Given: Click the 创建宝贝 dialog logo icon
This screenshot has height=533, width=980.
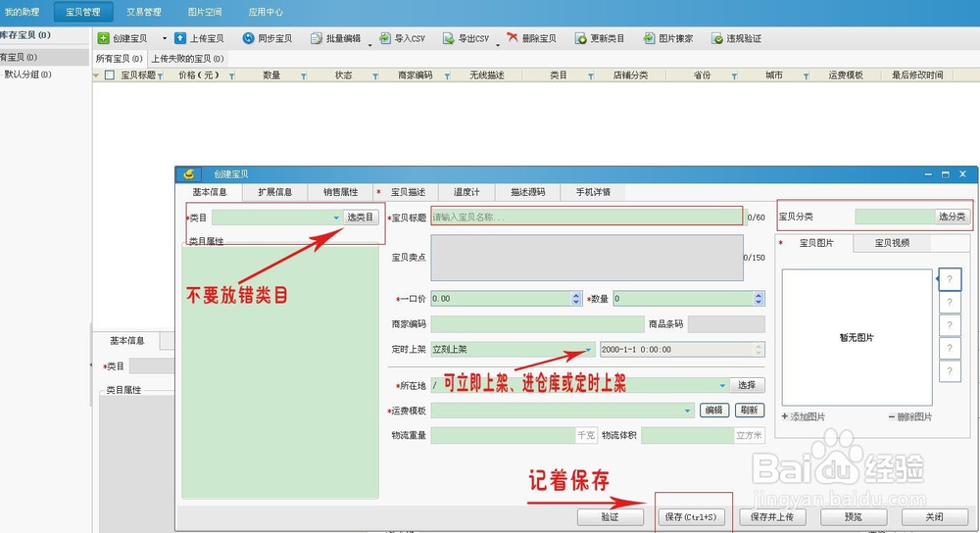Looking at the screenshot, I should click(x=189, y=174).
